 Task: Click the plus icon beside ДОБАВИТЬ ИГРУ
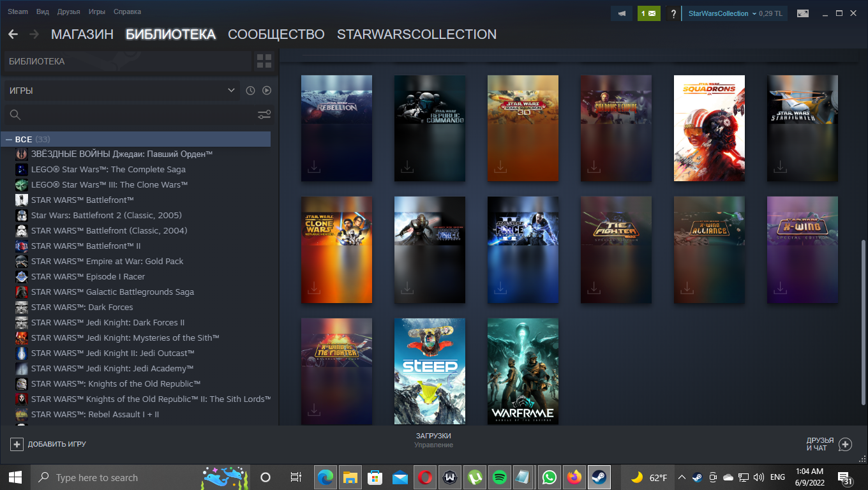click(x=17, y=444)
